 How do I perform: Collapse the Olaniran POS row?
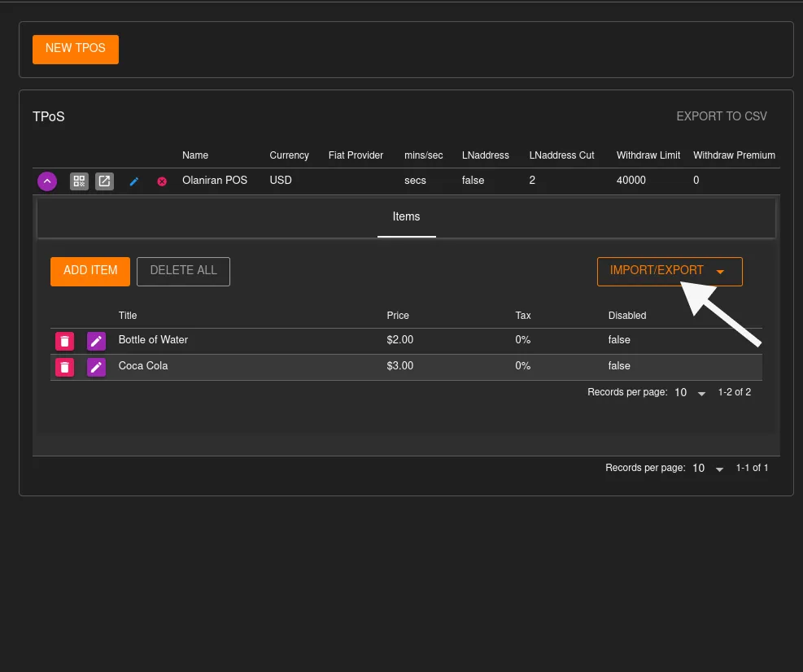click(47, 181)
